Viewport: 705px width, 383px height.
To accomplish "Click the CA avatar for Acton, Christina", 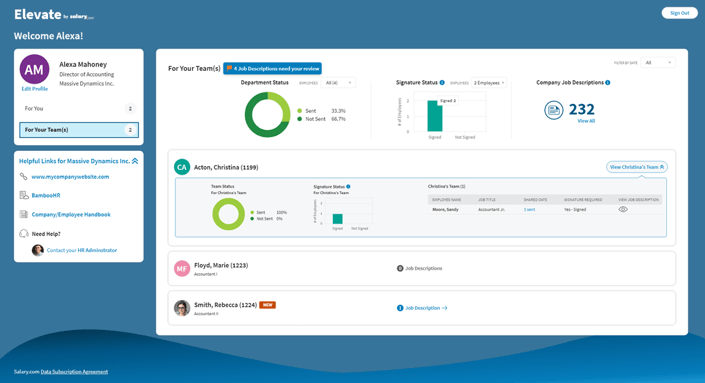I will pyautogui.click(x=182, y=167).
